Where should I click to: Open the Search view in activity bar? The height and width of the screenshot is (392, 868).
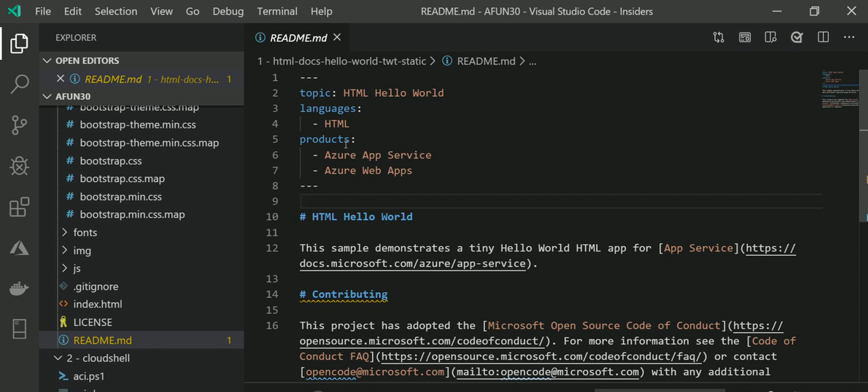pyautogui.click(x=20, y=85)
